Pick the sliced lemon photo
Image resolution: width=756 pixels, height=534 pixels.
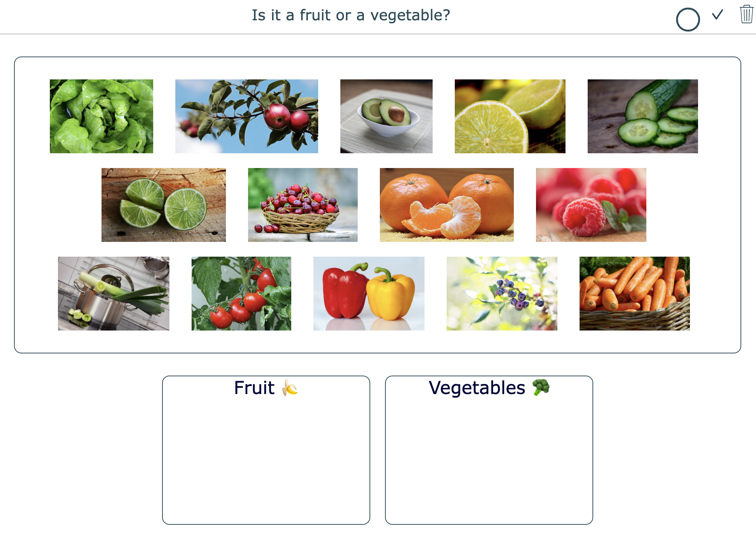[510, 116]
